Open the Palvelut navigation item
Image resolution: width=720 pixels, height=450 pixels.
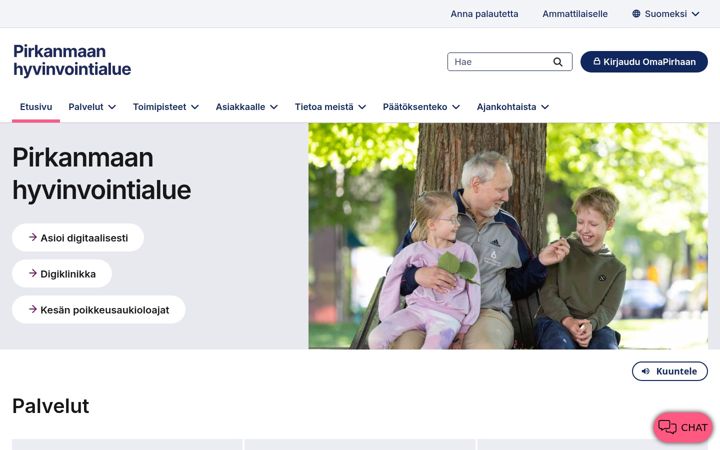pos(86,107)
